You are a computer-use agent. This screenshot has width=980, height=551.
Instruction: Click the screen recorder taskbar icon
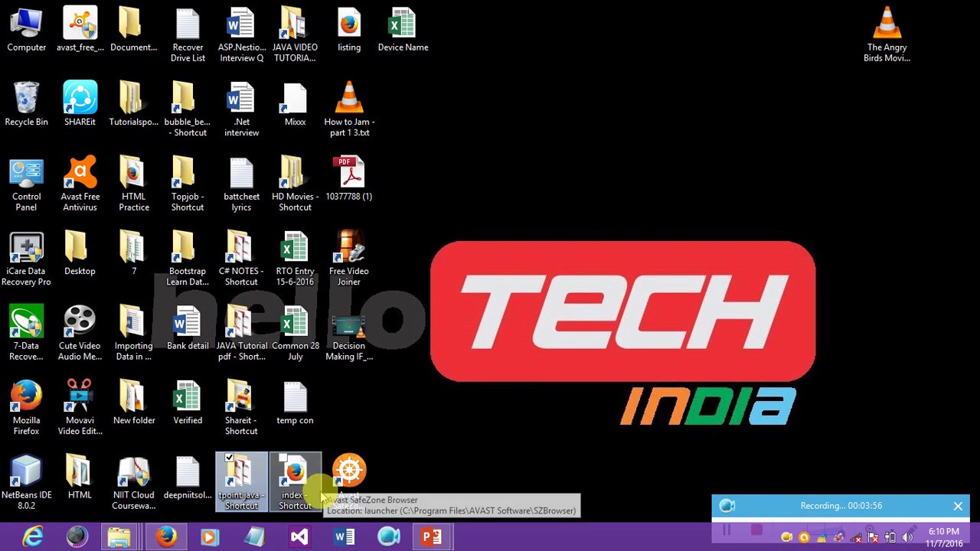[x=388, y=537]
